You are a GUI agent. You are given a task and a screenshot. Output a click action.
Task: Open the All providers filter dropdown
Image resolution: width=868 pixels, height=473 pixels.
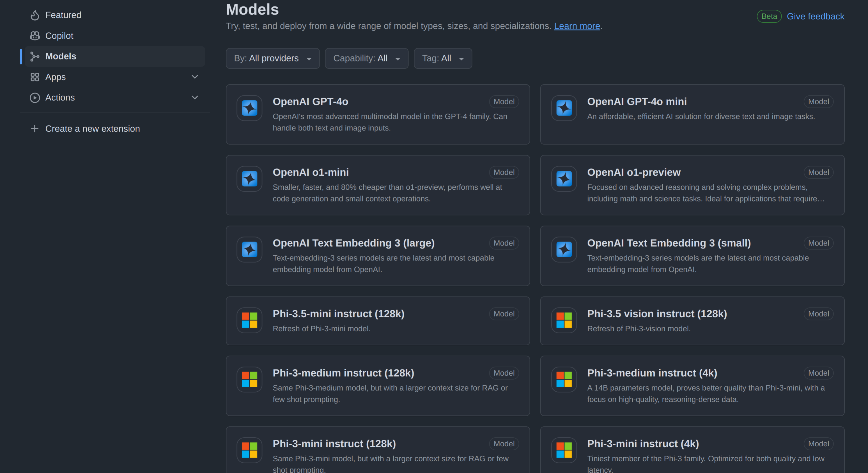(x=273, y=58)
